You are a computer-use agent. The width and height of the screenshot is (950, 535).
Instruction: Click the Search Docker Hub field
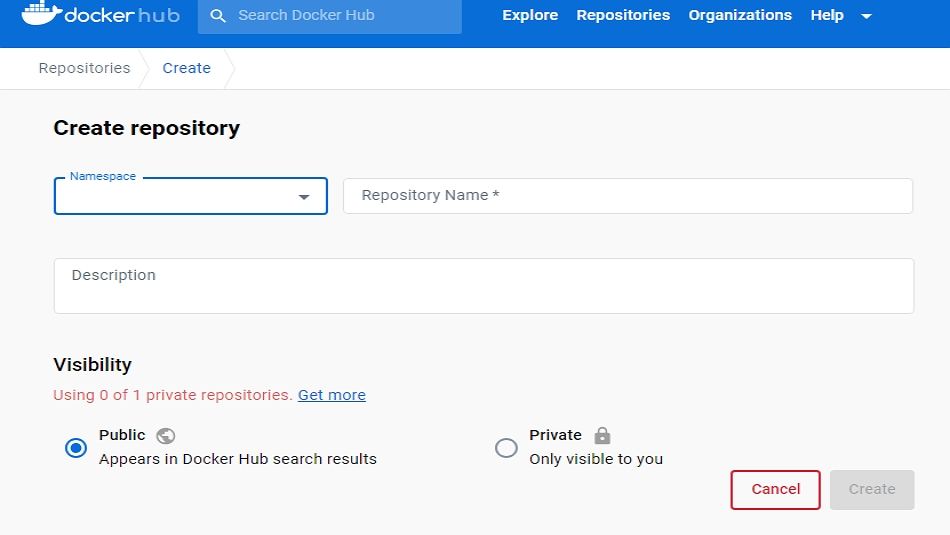click(340, 16)
